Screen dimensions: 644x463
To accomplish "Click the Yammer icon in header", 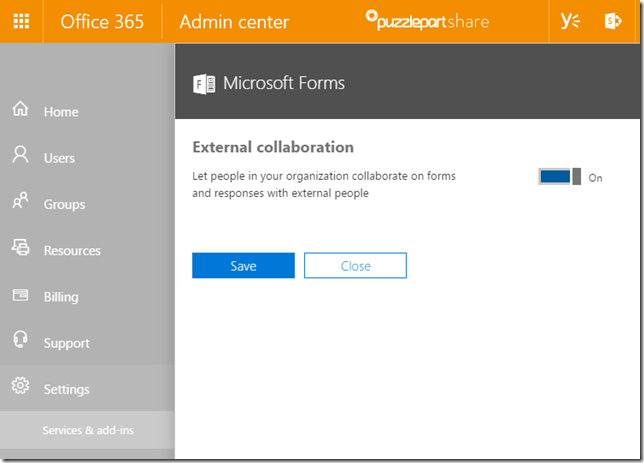I will tap(570, 21).
